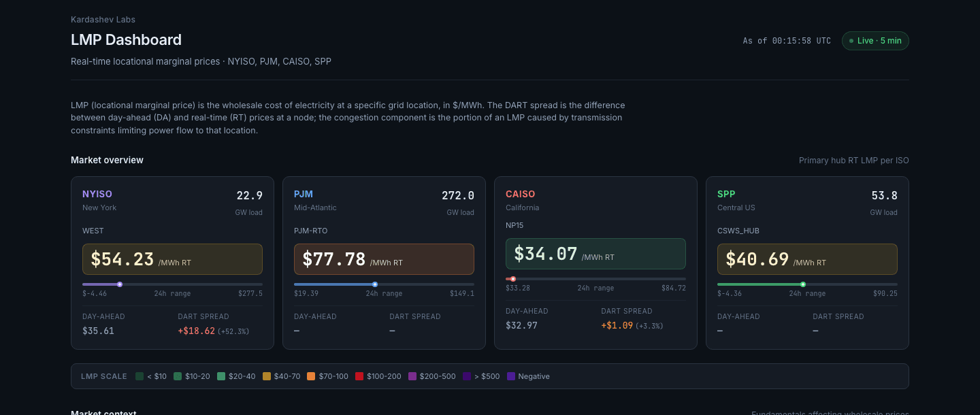Click the NYISO 24h range slider marker
Screen dimensions: 980x415
(x=120, y=284)
